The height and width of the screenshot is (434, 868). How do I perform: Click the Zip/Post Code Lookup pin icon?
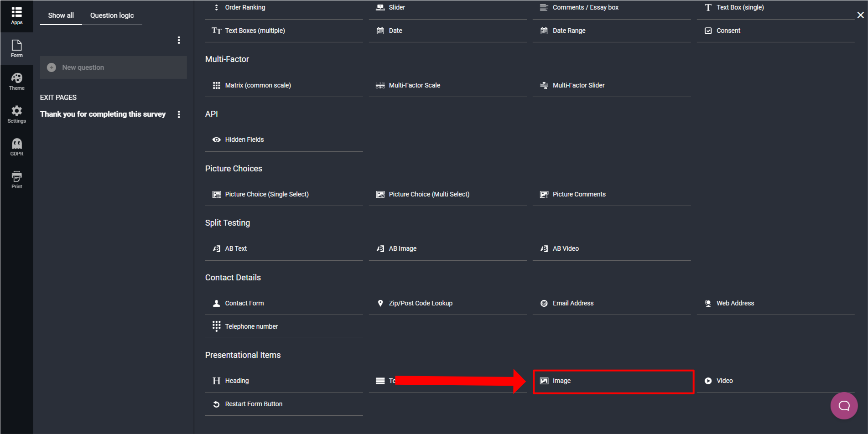380,303
